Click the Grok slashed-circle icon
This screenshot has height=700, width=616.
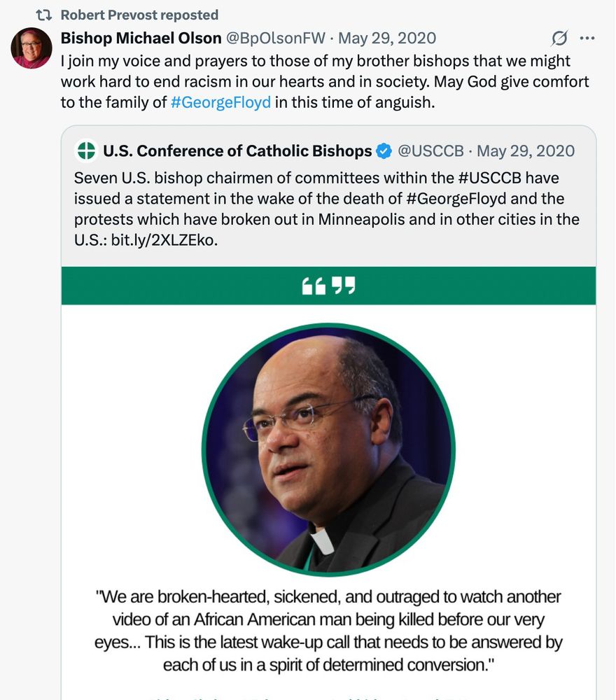[559, 38]
